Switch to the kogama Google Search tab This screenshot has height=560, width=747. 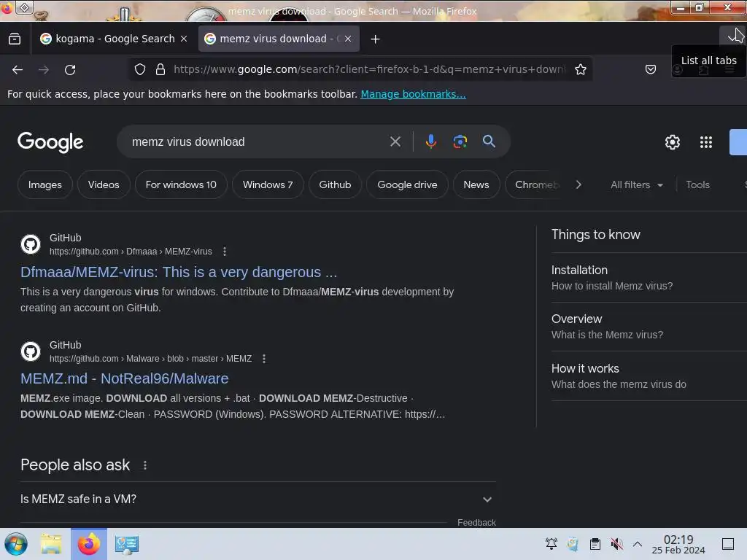114,39
